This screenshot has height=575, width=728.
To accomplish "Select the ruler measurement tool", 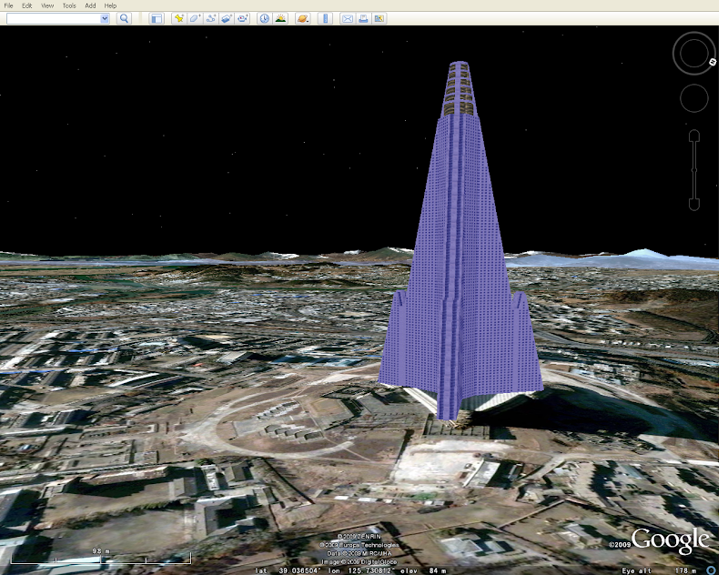I will 326,18.
